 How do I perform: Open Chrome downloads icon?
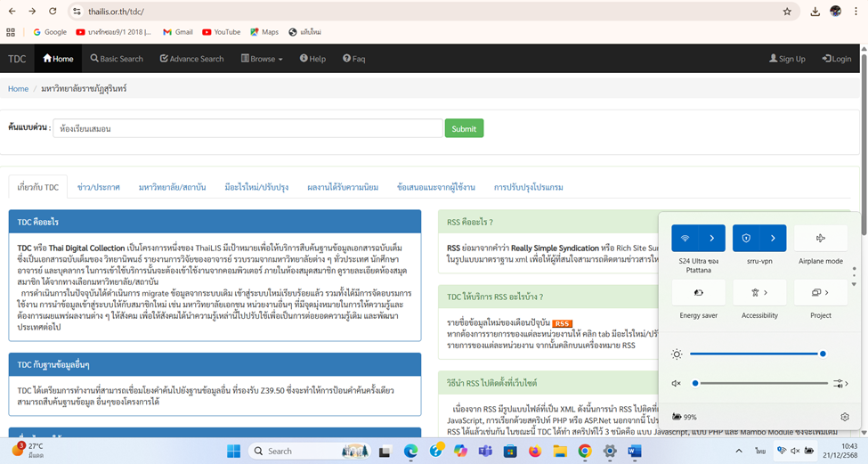pyautogui.click(x=815, y=12)
